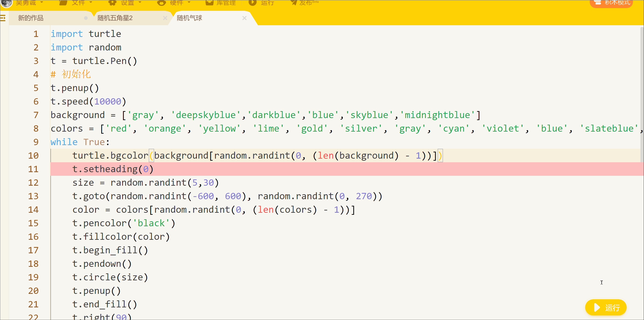Switch to the 新的作品 tab
The height and width of the screenshot is (320, 644).
click(x=30, y=18)
